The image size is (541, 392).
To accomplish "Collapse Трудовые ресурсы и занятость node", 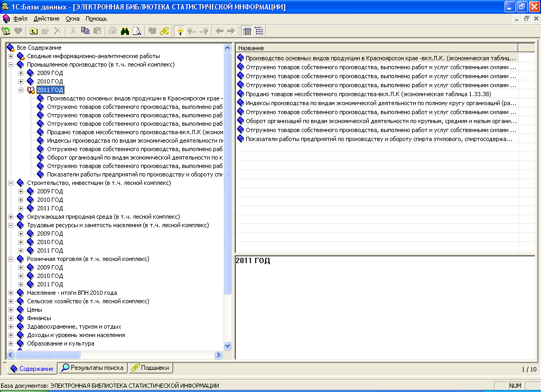I will (x=11, y=225).
